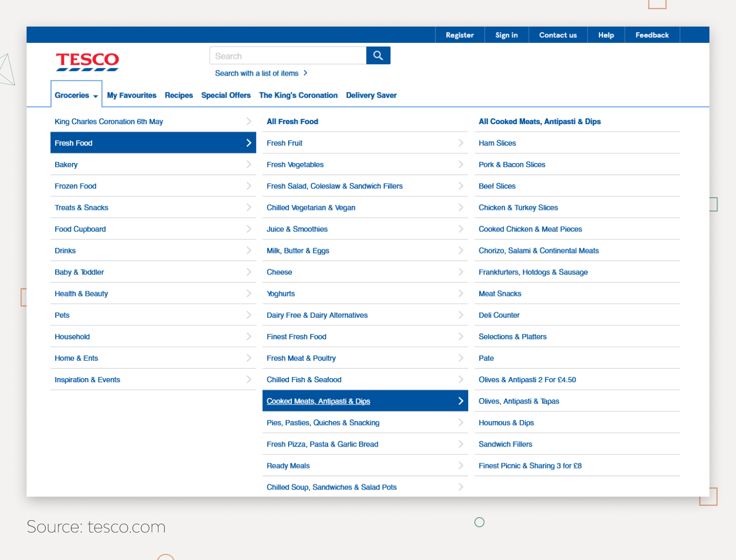Click the arrow beside Search with a list of items
The image size is (736, 560).
point(305,73)
